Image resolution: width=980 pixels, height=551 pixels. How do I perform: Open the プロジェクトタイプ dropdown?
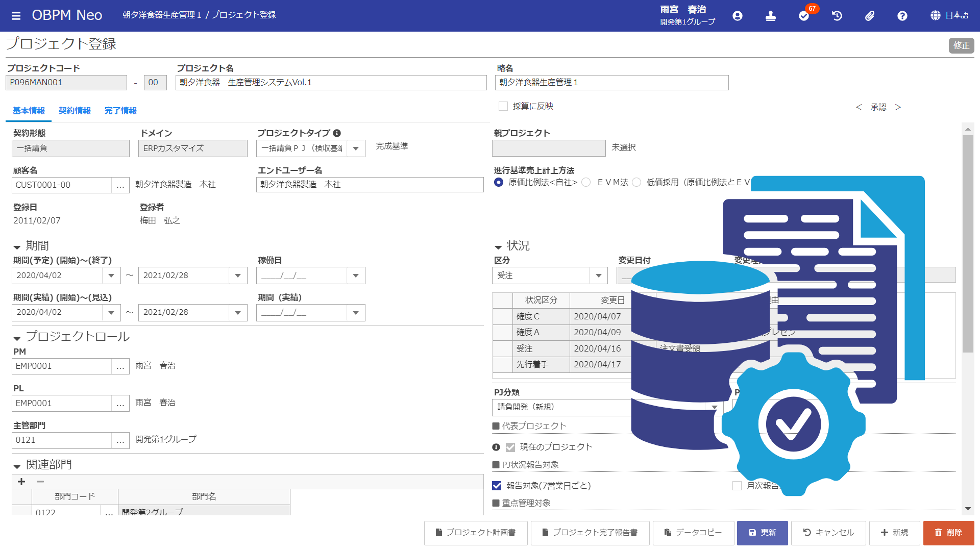(x=356, y=148)
